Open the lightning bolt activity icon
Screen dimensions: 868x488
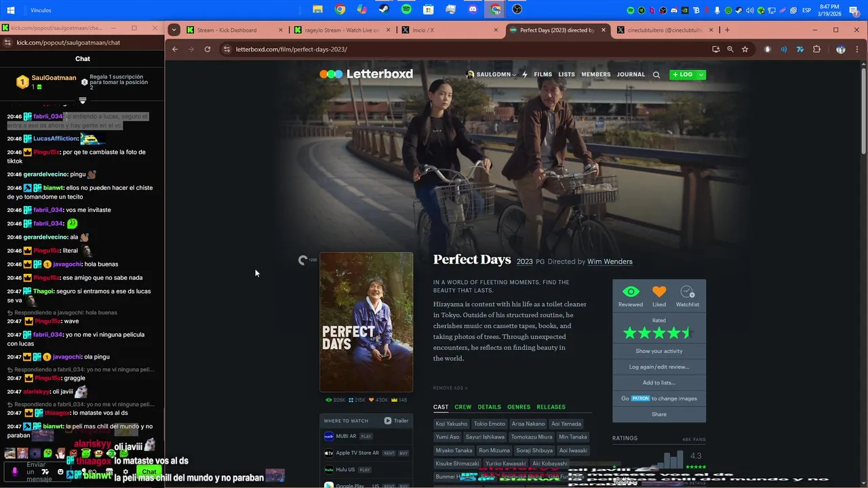(x=525, y=75)
